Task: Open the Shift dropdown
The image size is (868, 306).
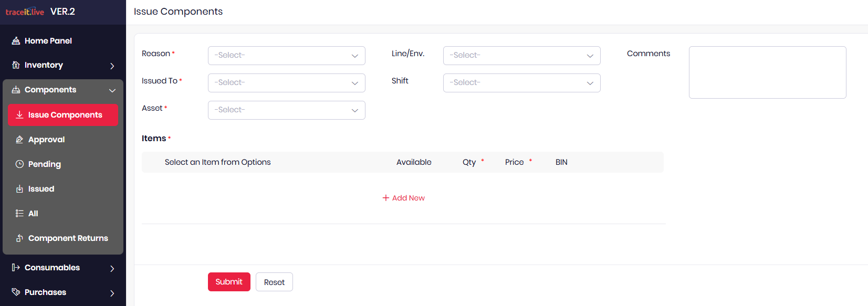Action: pyautogui.click(x=521, y=83)
